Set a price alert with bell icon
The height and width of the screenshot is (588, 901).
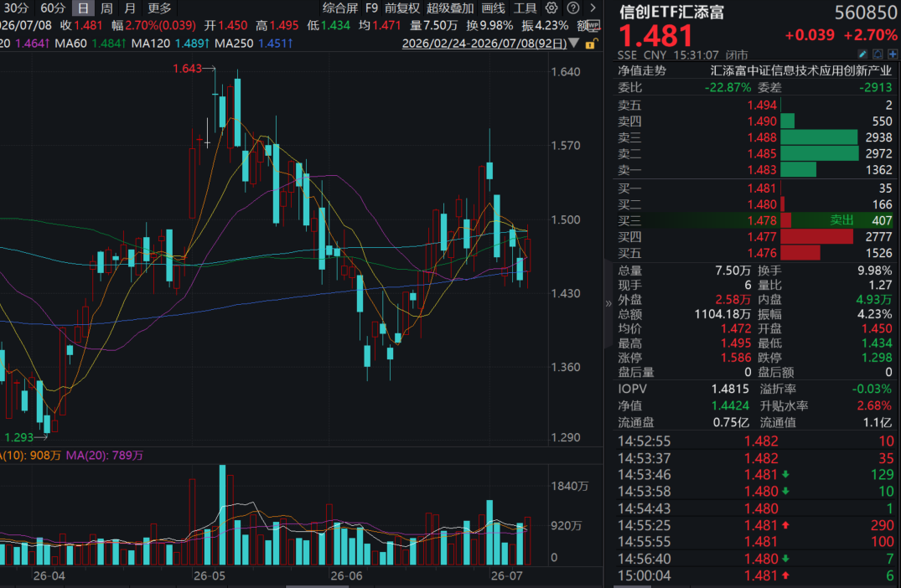878,54
